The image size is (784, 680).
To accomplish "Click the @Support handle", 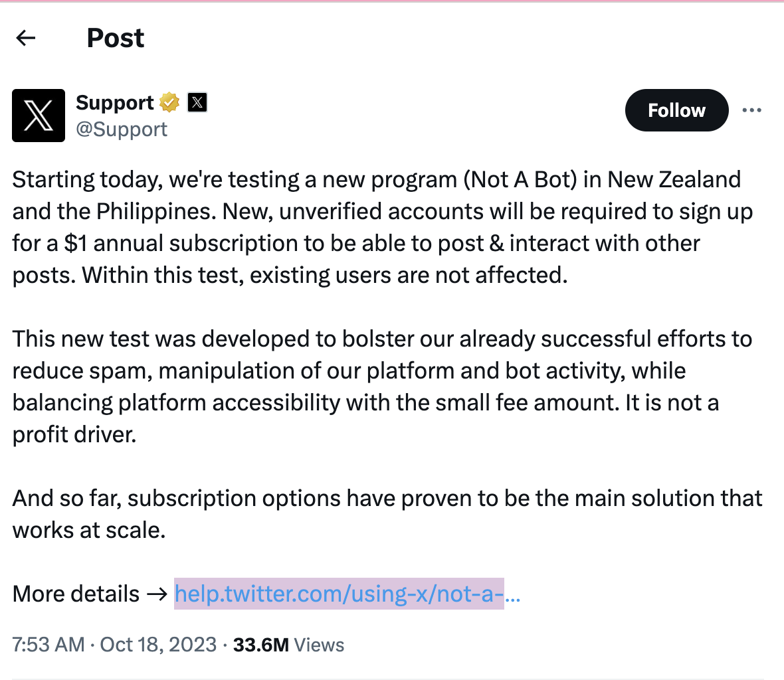I will (x=121, y=129).
